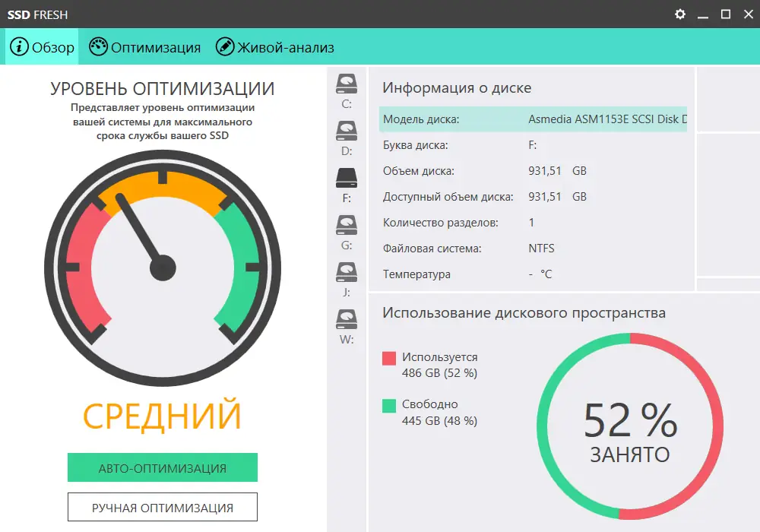This screenshot has height=532, width=760.
Task: Click the Используется legend swatch
Action: coord(389,357)
